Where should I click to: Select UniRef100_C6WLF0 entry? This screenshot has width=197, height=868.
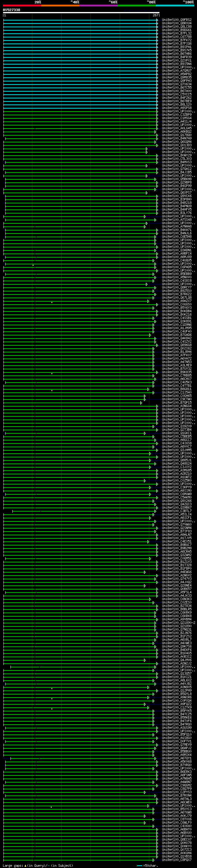[176, 822]
